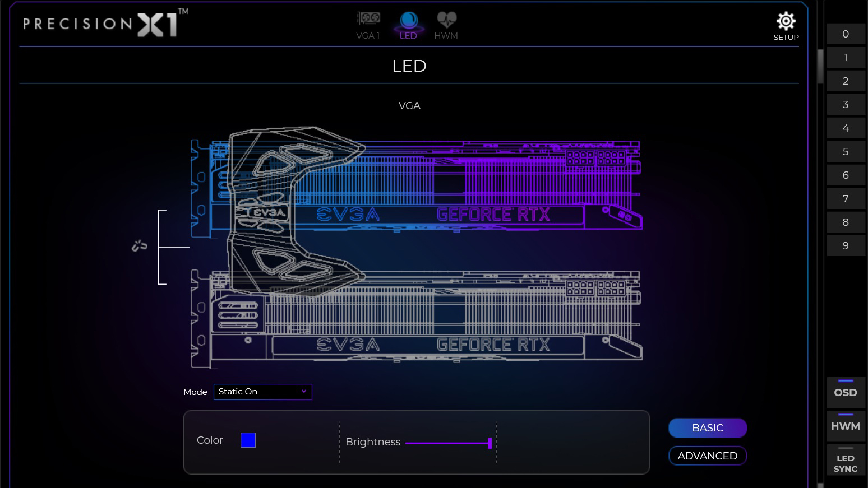Select profile slot 2
The image size is (868, 488).
pyautogui.click(x=846, y=81)
